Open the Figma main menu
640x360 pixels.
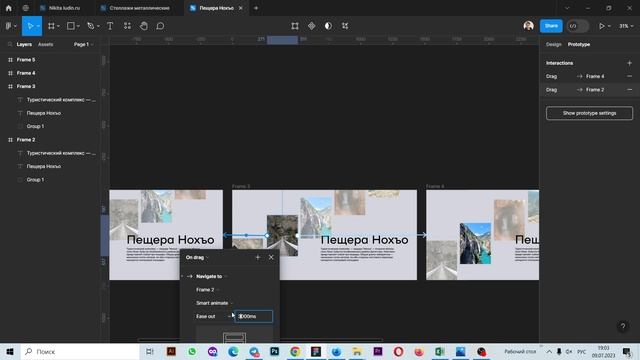(9, 26)
